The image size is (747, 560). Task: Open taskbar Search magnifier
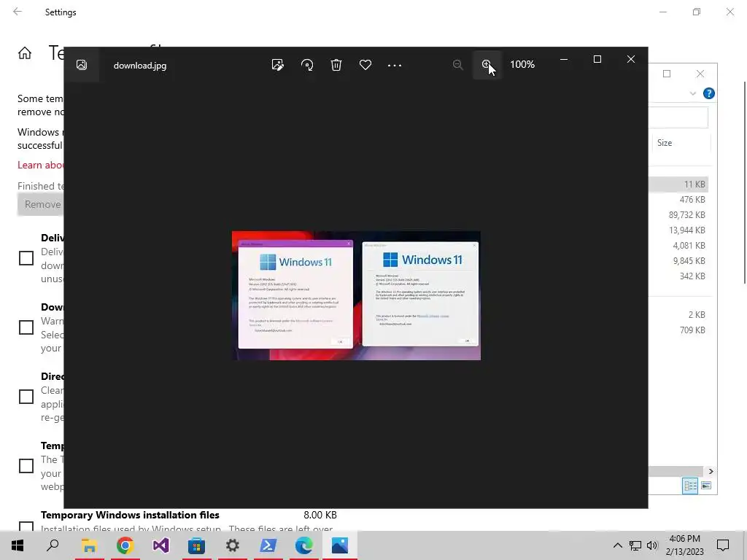coord(53,545)
